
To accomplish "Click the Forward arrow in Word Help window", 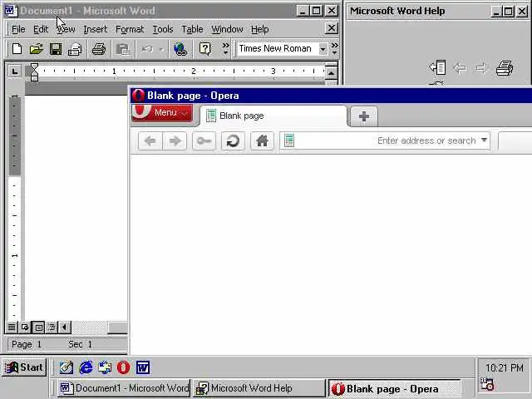I will pos(480,68).
